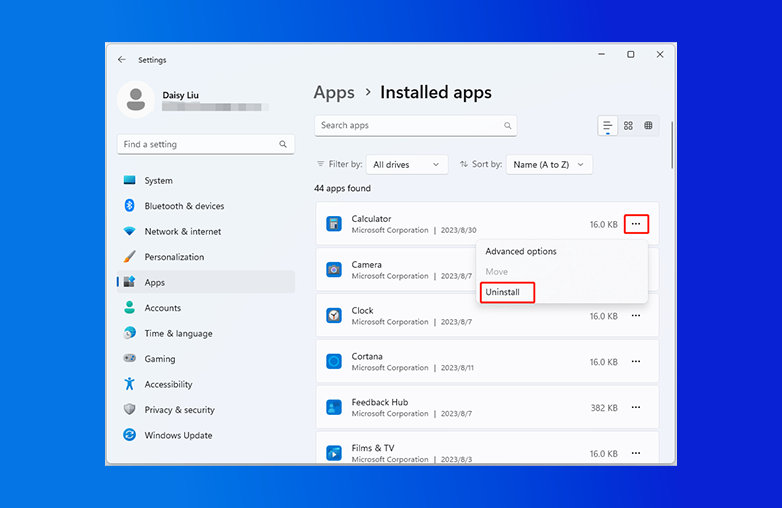Viewport: 782px width, 508px height.
Task: Open the more options for Clock
Action: [636, 316]
